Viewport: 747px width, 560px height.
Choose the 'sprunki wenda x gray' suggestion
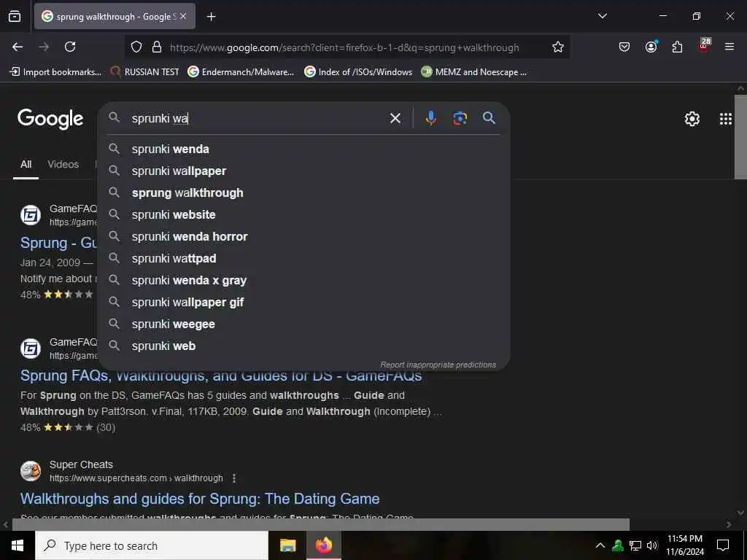[304, 281]
